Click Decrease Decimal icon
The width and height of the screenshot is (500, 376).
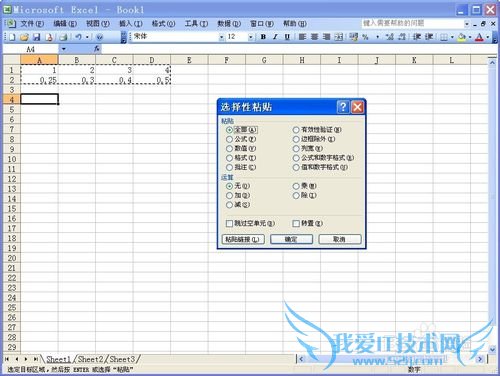coord(402,37)
